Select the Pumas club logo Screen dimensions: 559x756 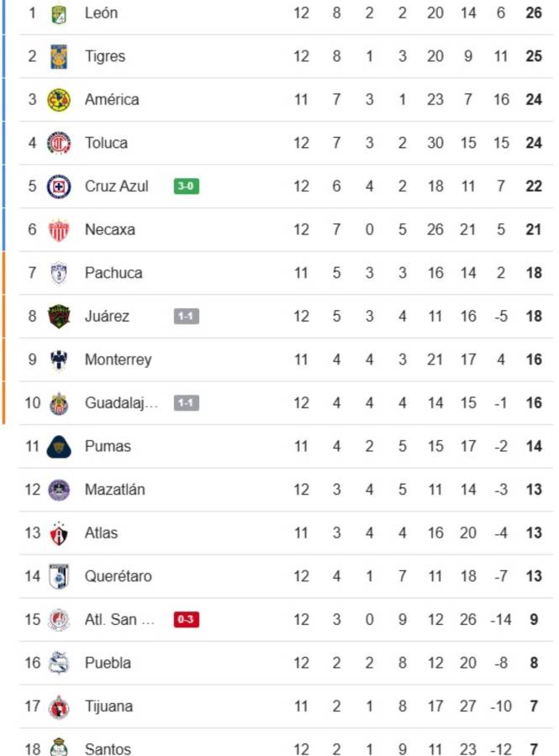coord(59,446)
